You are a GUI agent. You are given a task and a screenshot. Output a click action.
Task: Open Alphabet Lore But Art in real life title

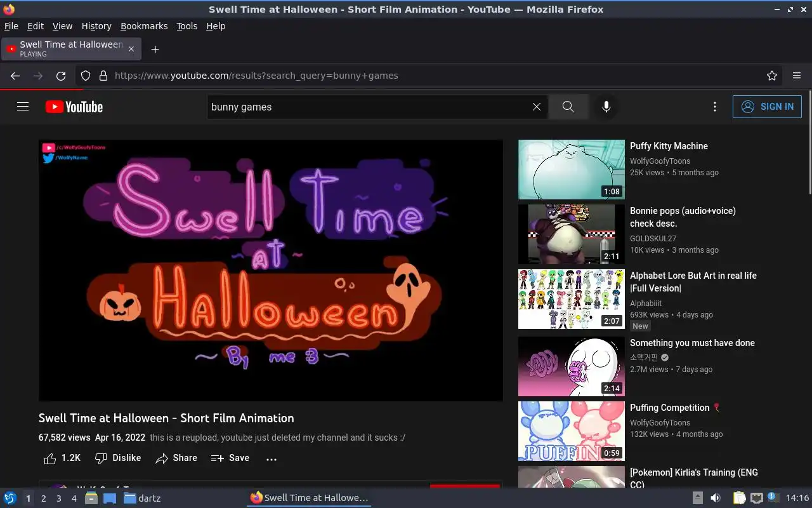[693, 282]
